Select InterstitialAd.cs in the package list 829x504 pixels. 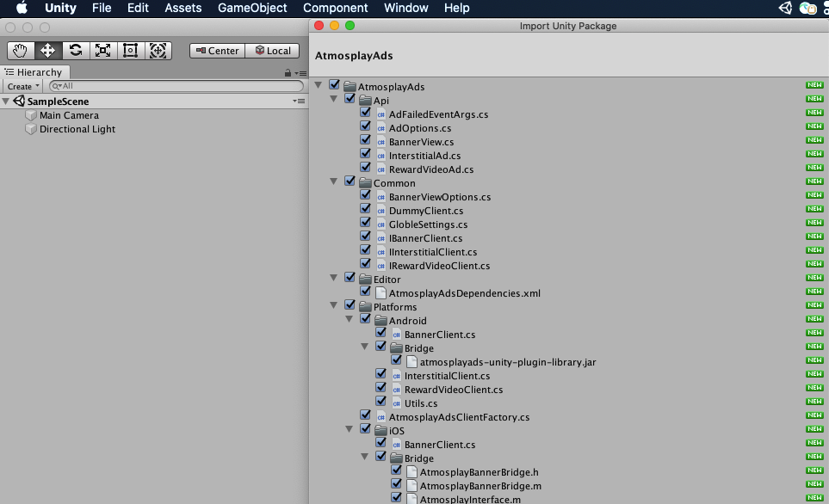pos(424,156)
